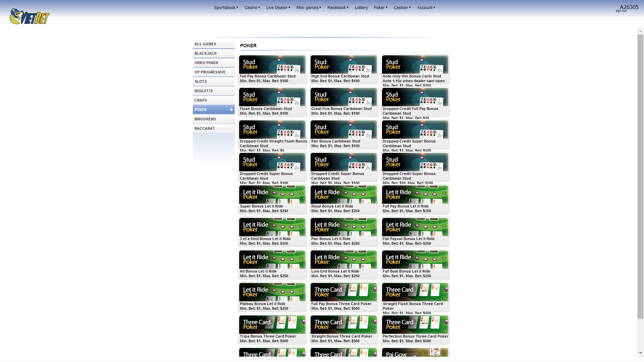This screenshot has width=644, height=362.
Task: Expand the Sportsbook dropdown menu
Action: (x=226, y=7)
